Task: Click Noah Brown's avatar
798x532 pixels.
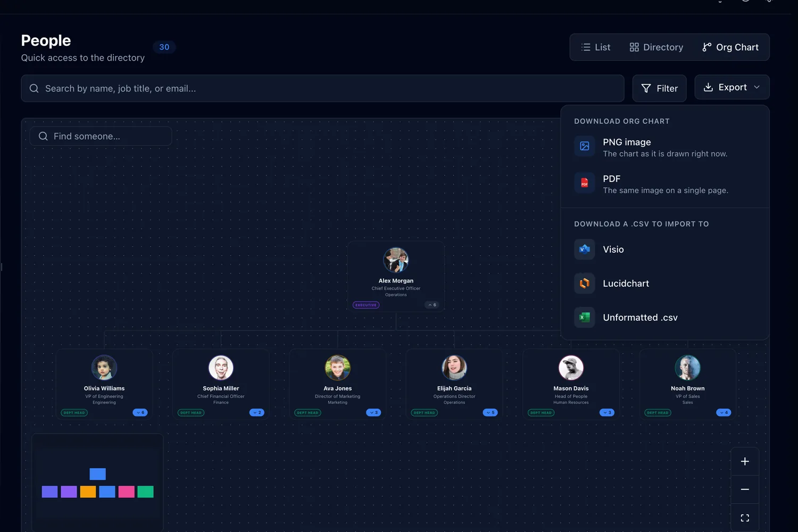Action: pyautogui.click(x=688, y=368)
